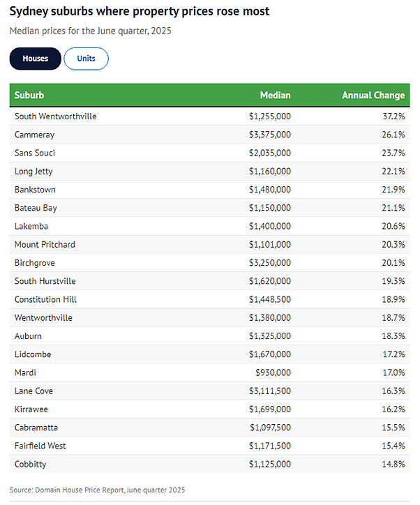The height and width of the screenshot is (505, 420).
Task: Select the Lakemba suburb row
Action: (x=210, y=226)
